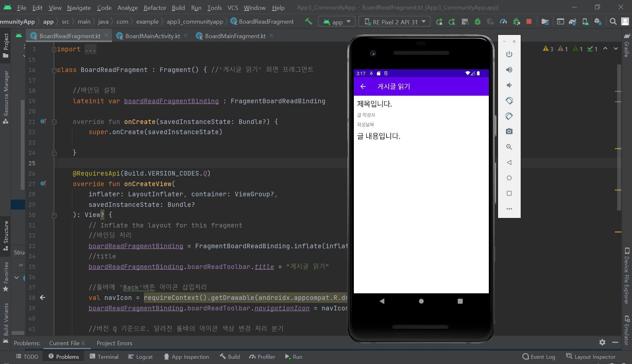
Task: Take emulator screenshot with camera icon
Action: [509, 132]
